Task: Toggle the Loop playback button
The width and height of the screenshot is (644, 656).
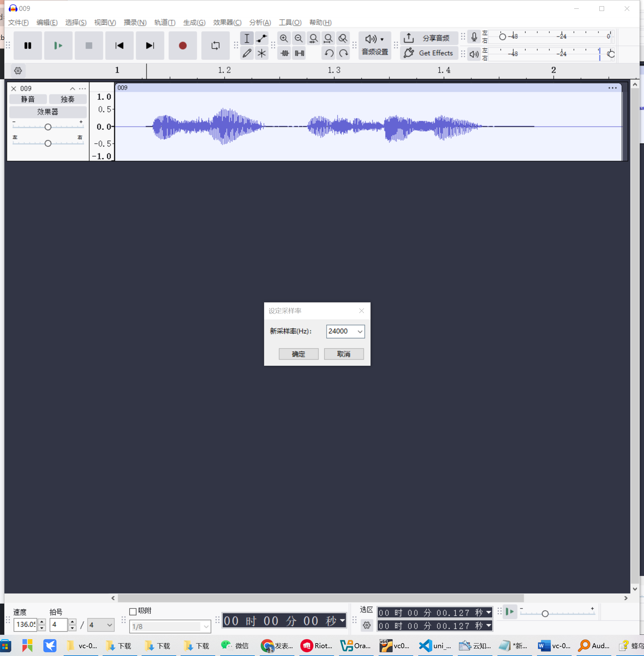Action: pos(215,46)
